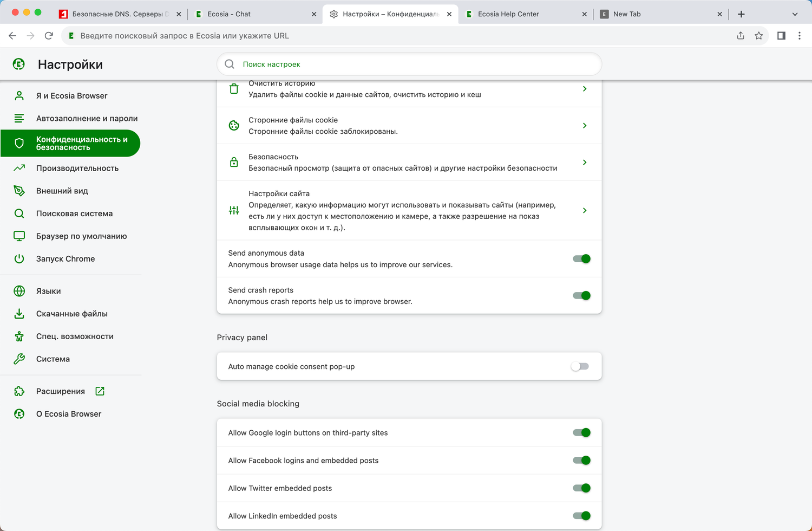Expand the Безопасность section arrow
The image size is (812, 531).
click(585, 163)
